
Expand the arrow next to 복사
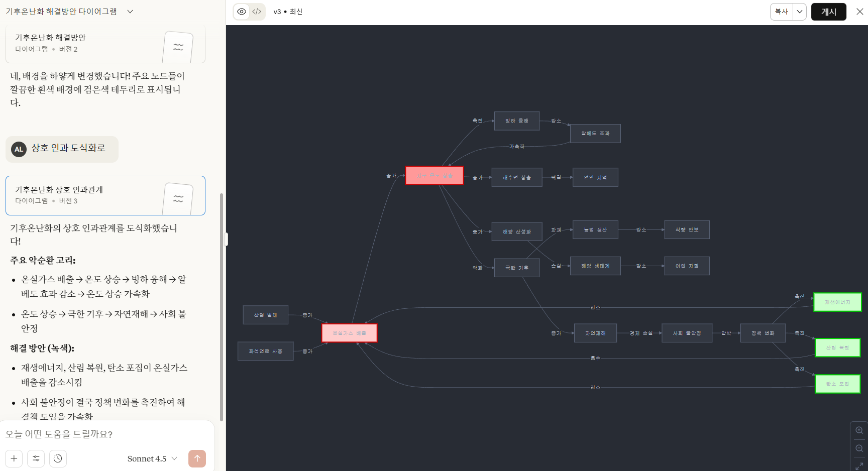coord(800,12)
